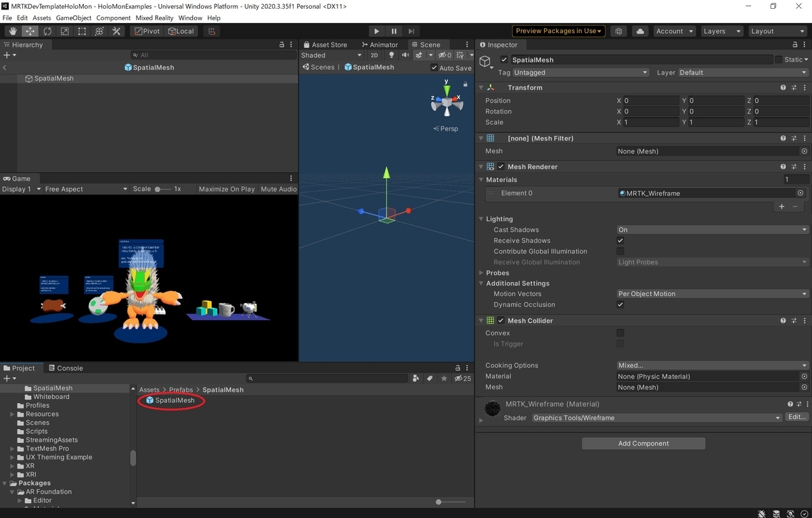Toggle scene audio speaker
812x518 pixels.
[405, 55]
